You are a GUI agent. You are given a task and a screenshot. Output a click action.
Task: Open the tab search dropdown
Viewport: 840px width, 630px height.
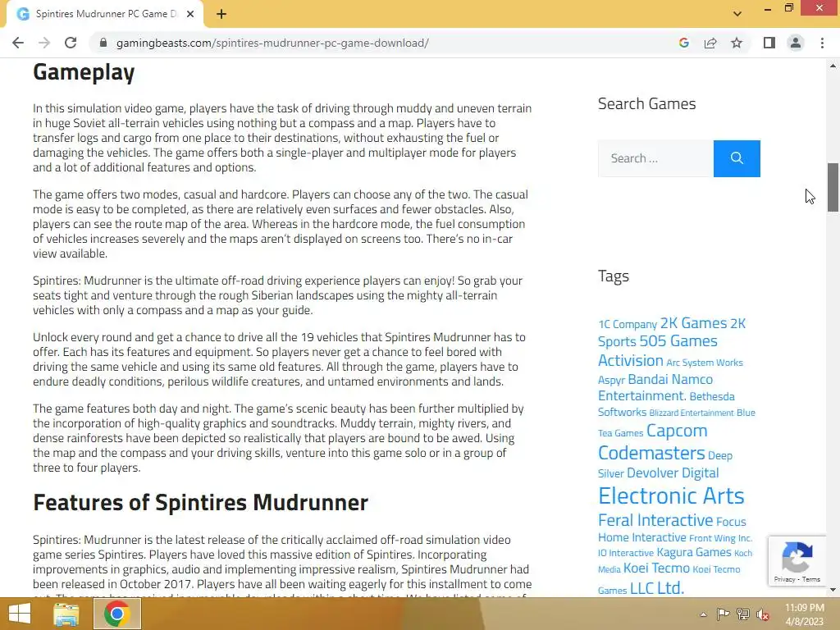pos(737,14)
